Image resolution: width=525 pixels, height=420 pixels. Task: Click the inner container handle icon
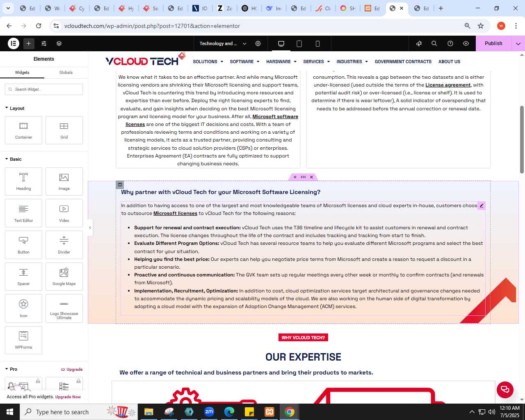[x=120, y=185]
